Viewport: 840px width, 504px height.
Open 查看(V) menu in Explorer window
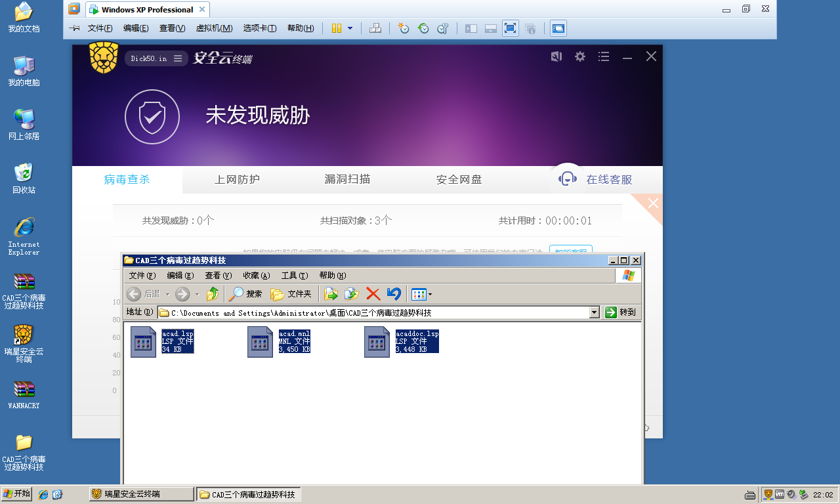coord(219,276)
